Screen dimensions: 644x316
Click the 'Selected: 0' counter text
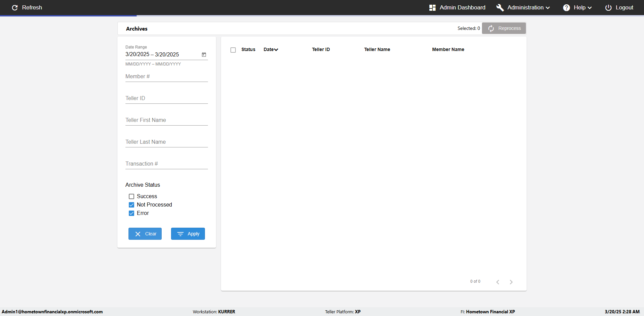click(469, 28)
